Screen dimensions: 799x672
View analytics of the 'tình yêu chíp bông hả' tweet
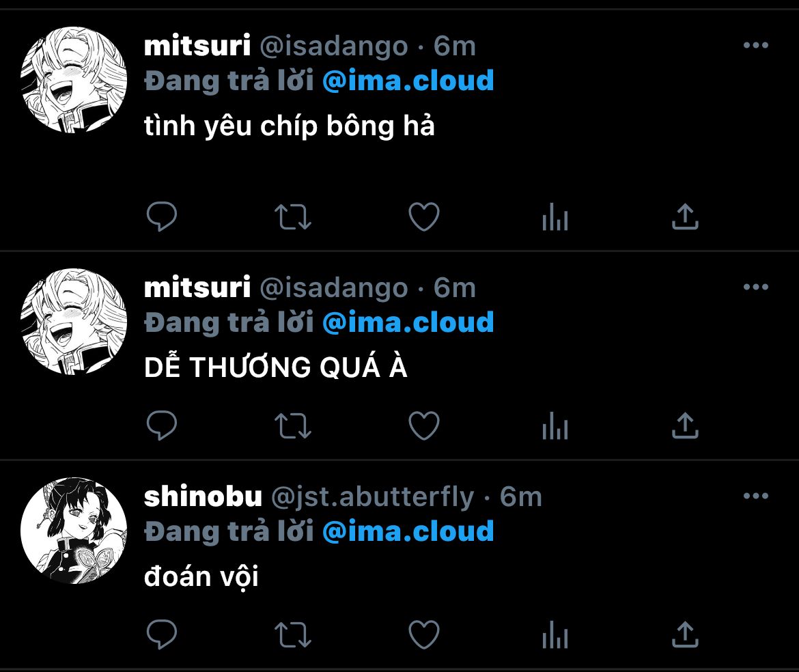pos(555,216)
